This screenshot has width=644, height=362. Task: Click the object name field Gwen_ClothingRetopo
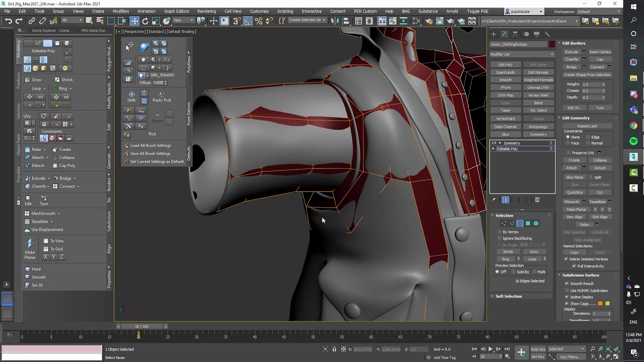point(519,44)
